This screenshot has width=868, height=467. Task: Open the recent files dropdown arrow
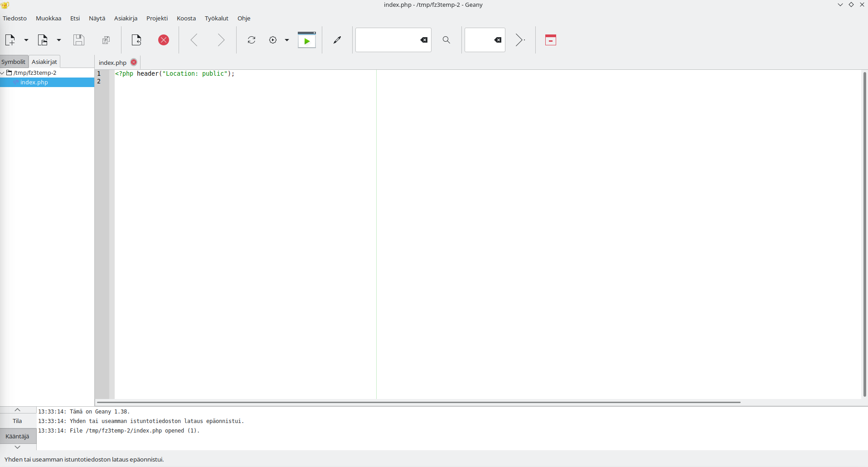[x=59, y=40]
